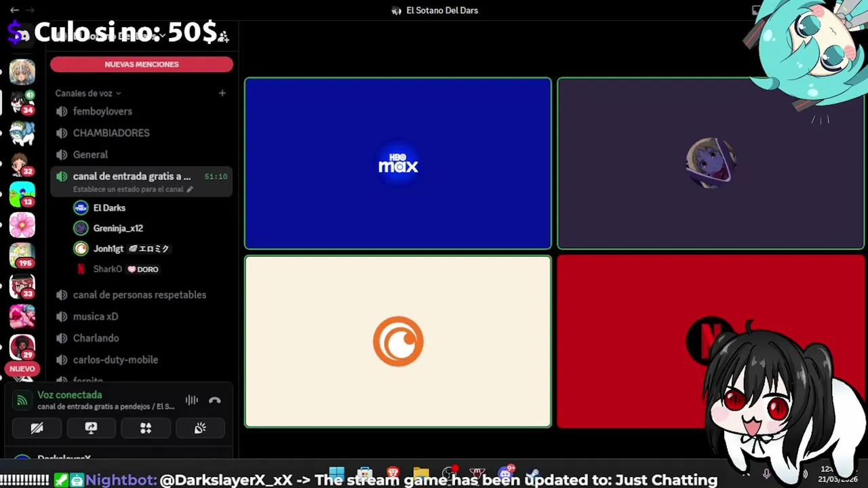868x488 pixels.
Task: Click Greninja_x12 avatar in voice channel
Action: tap(81, 228)
